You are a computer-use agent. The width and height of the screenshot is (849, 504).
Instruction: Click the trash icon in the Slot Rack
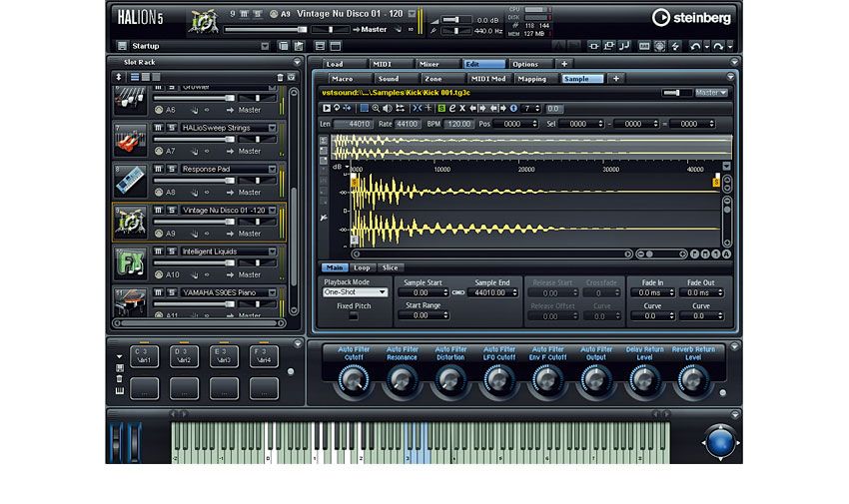pyautogui.click(x=280, y=77)
